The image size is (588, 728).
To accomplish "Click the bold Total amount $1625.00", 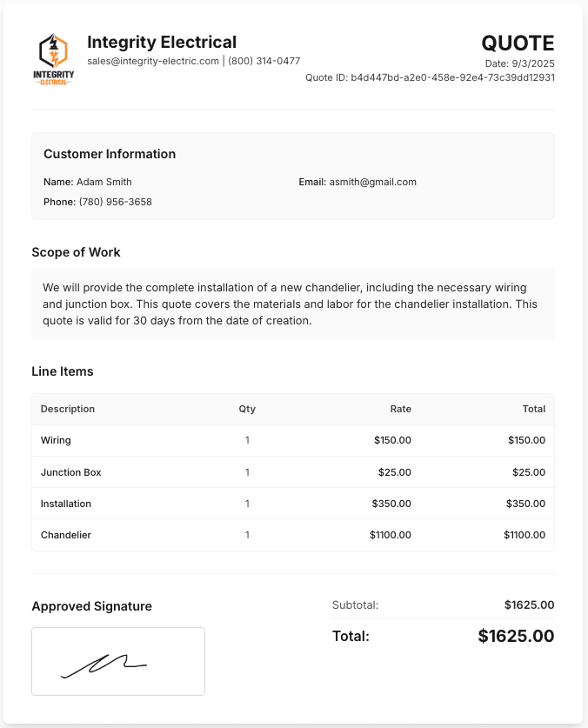I will pos(516,636).
